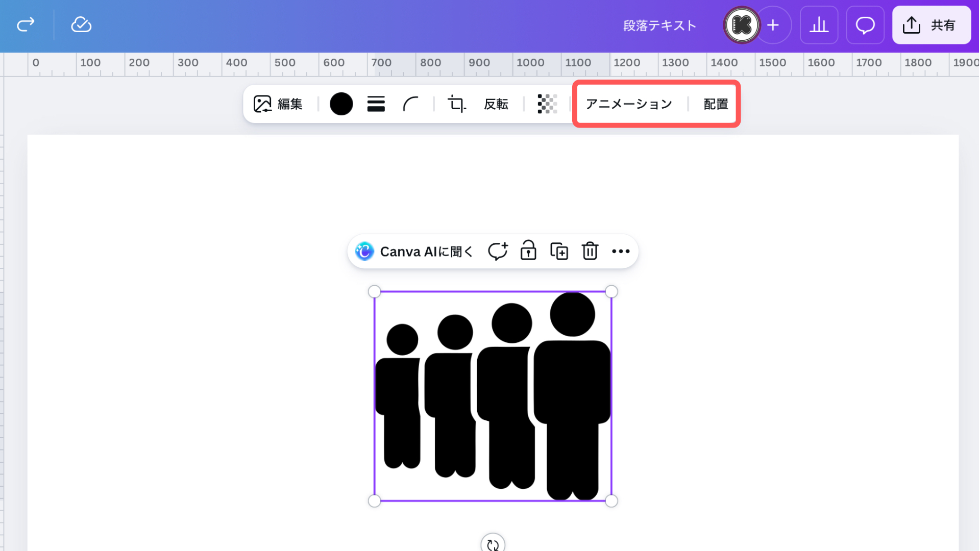This screenshot has width=980, height=551.
Task: Open the アニメーション panel
Action: [x=629, y=104]
